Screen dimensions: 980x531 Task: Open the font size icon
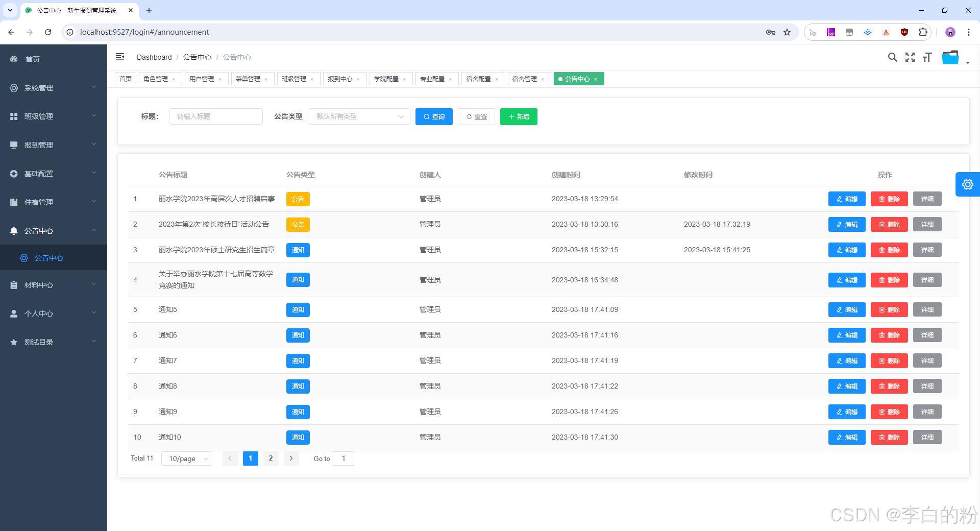tap(927, 57)
